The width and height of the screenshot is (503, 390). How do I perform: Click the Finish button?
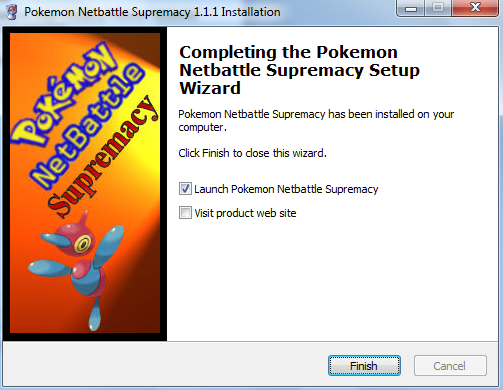point(364,366)
